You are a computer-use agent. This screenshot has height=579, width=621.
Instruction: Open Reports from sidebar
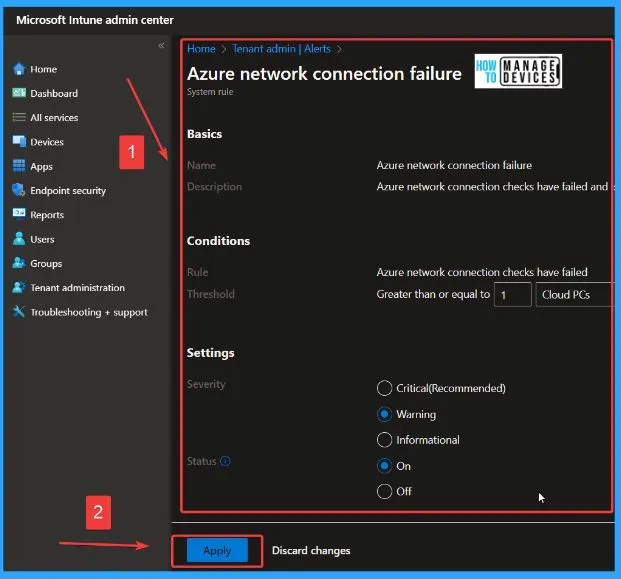click(x=47, y=215)
